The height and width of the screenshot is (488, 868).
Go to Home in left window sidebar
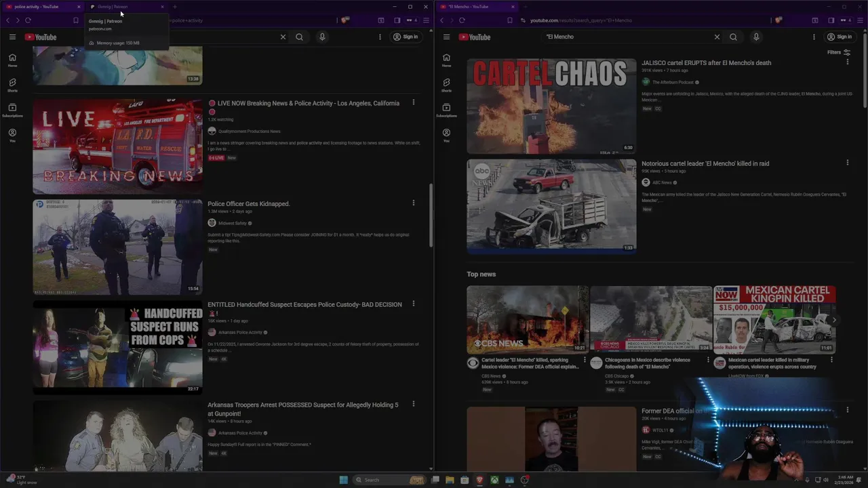pyautogui.click(x=12, y=60)
